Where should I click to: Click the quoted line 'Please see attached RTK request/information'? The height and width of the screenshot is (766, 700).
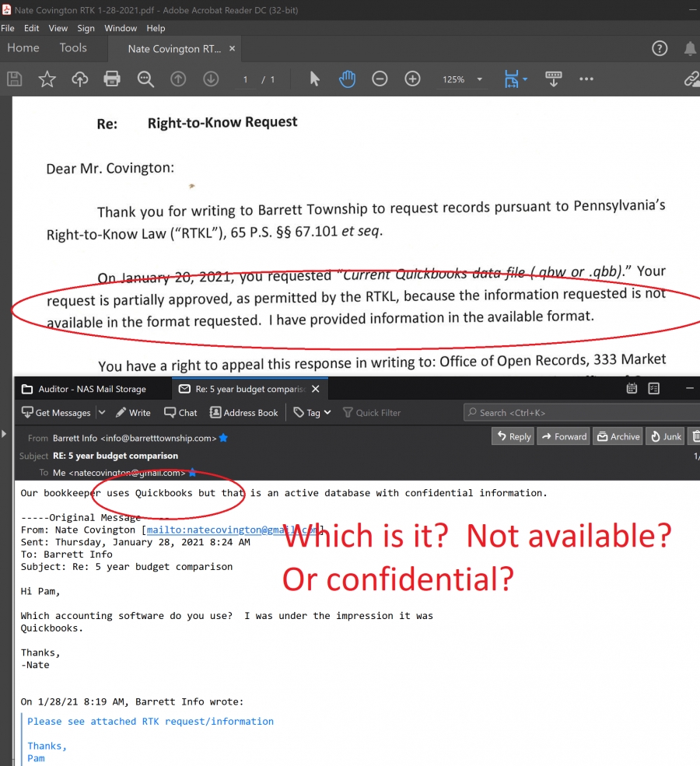[150, 722]
